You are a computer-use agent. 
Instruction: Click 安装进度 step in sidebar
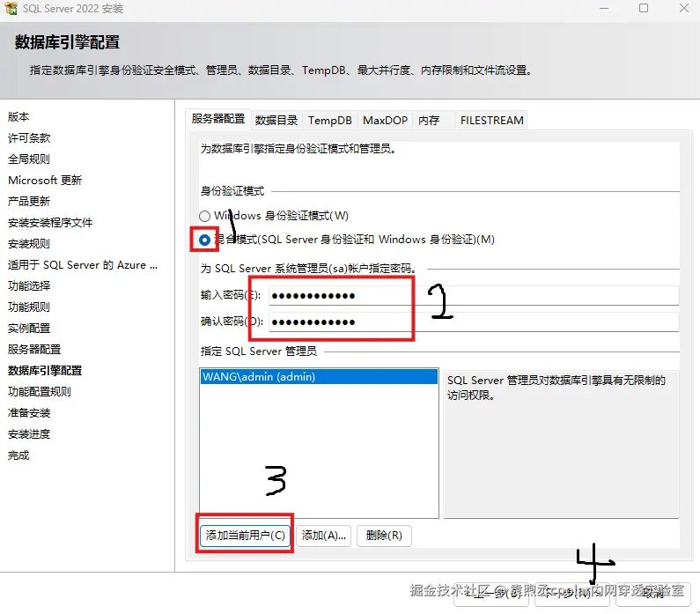pyautogui.click(x=29, y=434)
